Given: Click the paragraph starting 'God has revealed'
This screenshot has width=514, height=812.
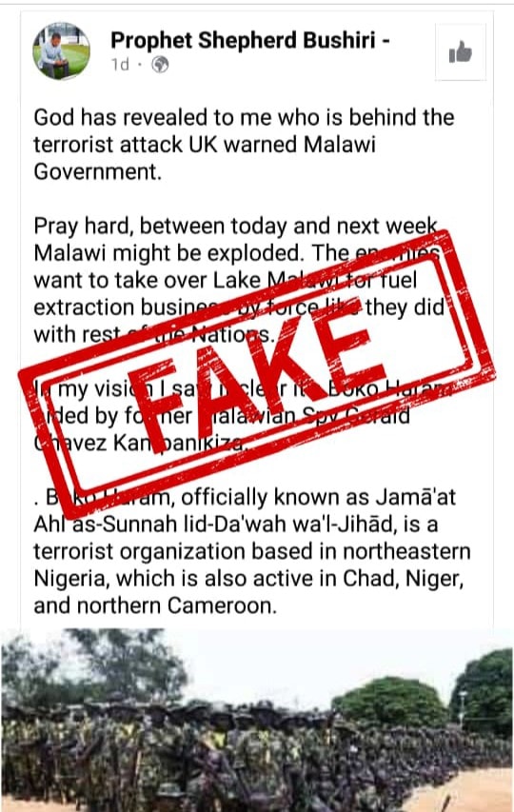Looking at the screenshot, I should pyautogui.click(x=244, y=145).
